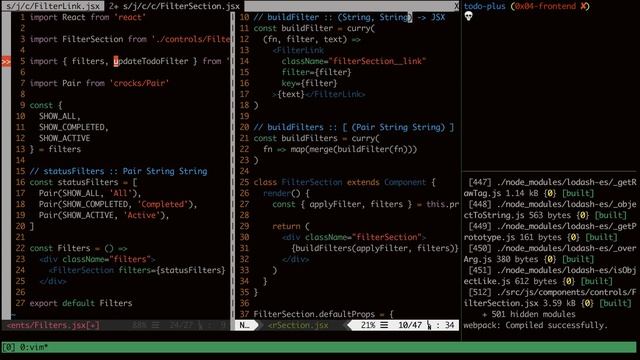Click the rSection.jsx filename in the statusline

[x=298, y=325]
